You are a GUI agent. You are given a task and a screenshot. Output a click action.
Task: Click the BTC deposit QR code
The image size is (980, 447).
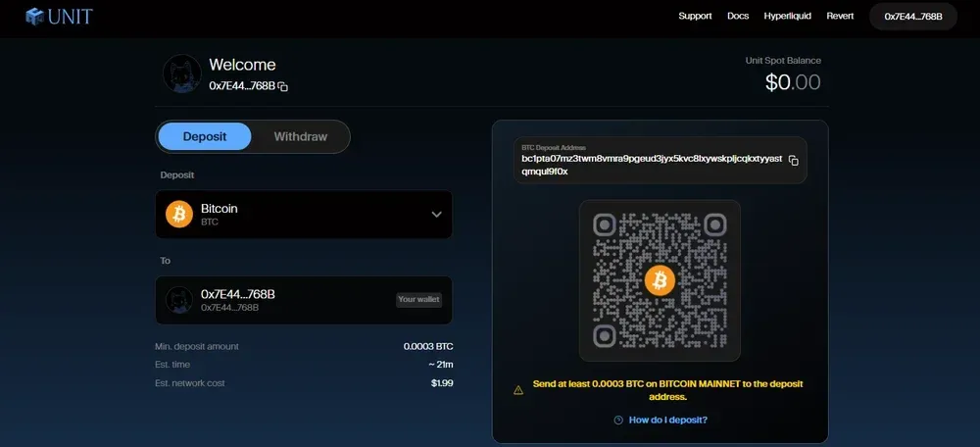click(660, 280)
